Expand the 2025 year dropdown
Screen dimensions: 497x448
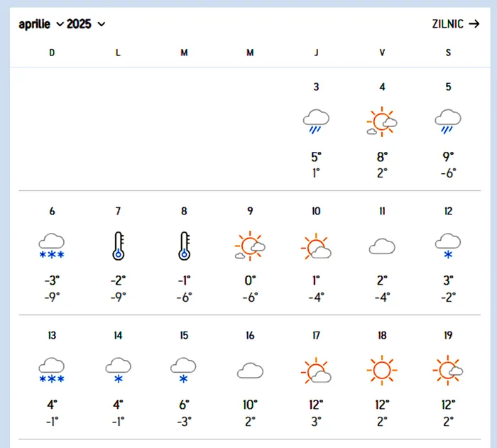(86, 24)
